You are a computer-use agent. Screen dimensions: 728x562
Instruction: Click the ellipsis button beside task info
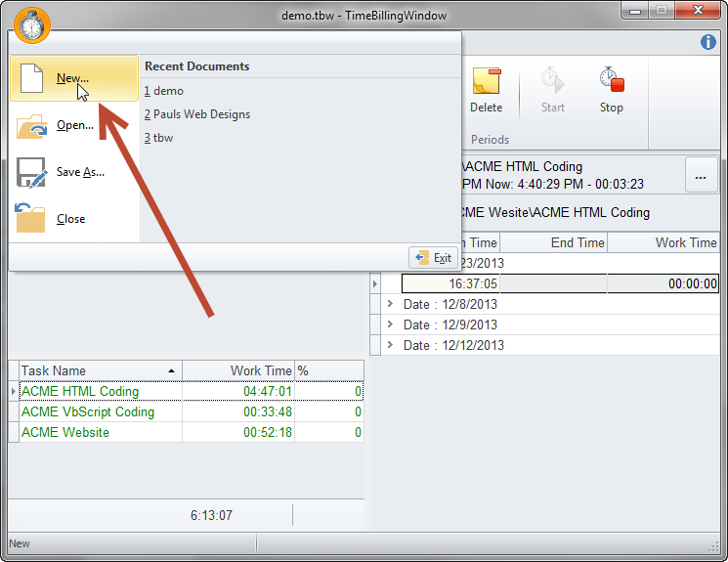701,177
